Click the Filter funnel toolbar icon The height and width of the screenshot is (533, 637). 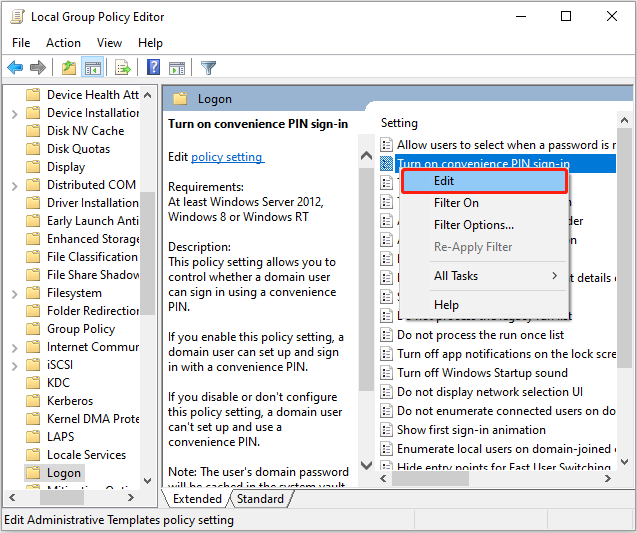208,67
